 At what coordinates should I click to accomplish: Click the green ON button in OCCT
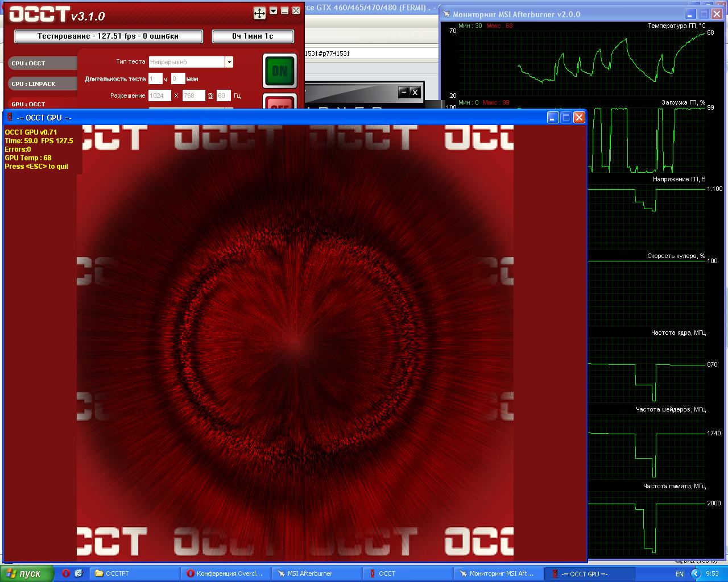pos(280,71)
